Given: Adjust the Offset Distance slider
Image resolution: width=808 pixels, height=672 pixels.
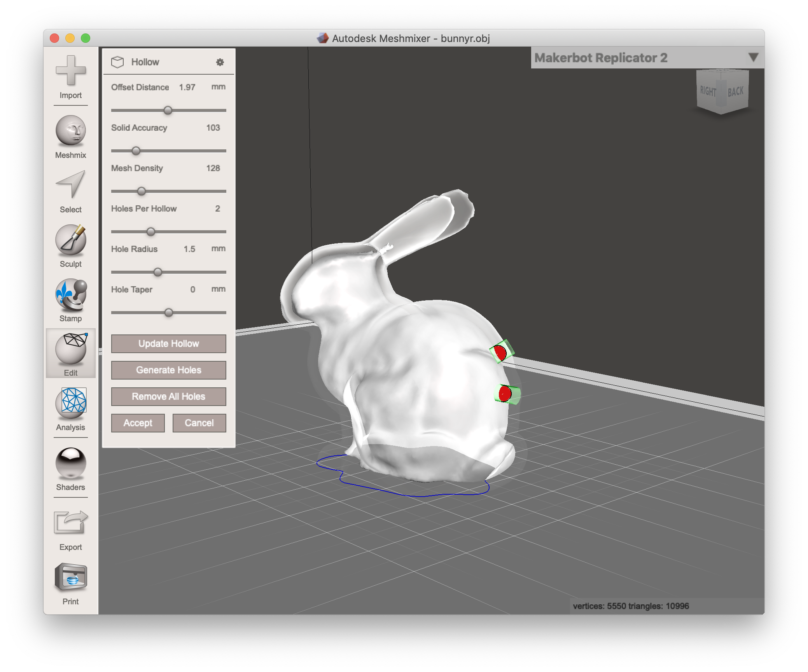Looking at the screenshot, I should 168,110.
